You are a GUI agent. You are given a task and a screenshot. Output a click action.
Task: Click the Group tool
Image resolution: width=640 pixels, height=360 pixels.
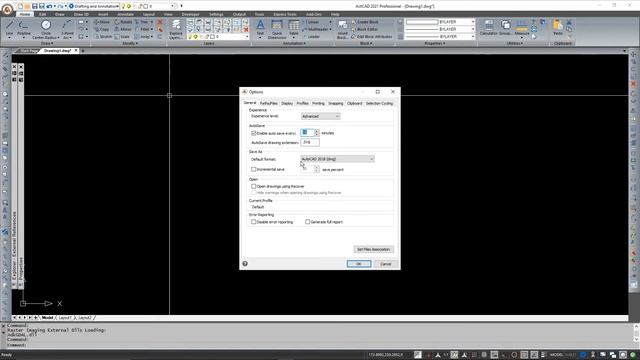pyautogui.click(x=505, y=28)
